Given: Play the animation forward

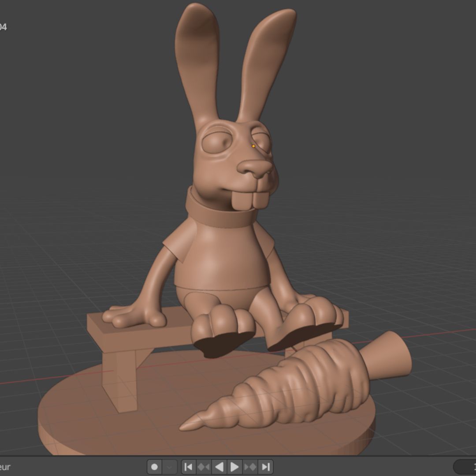Looking at the screenshot, I should pos(234,467).
